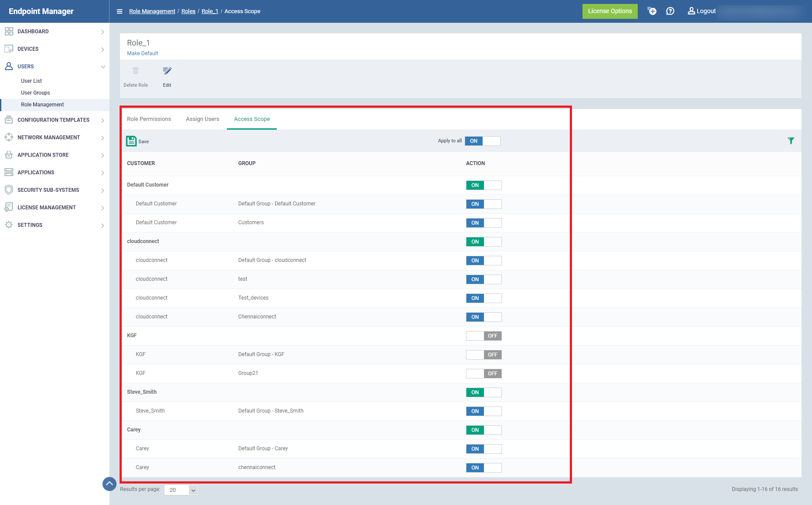Expand Security Sub-Systems chevron
This screenshot has height=505, width=812.
102,191
